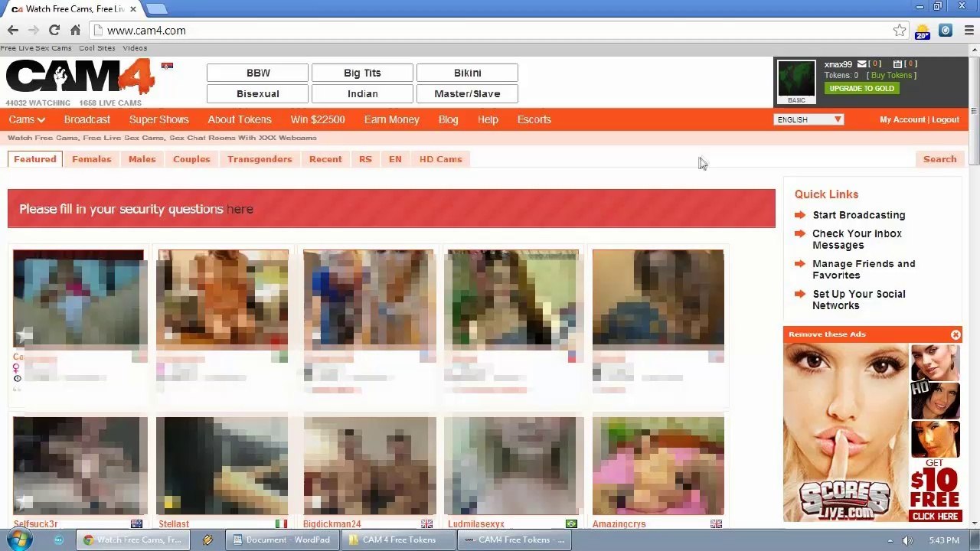This screenshot has height=551, width=980.
Task: Switch to the Females tab
Action: 92,159
